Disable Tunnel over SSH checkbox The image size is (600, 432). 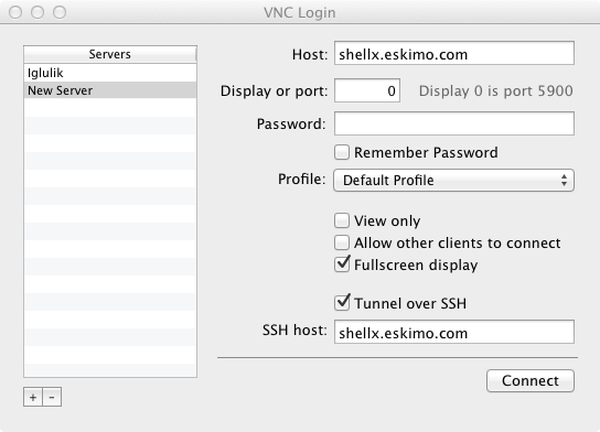coord(342,303)
